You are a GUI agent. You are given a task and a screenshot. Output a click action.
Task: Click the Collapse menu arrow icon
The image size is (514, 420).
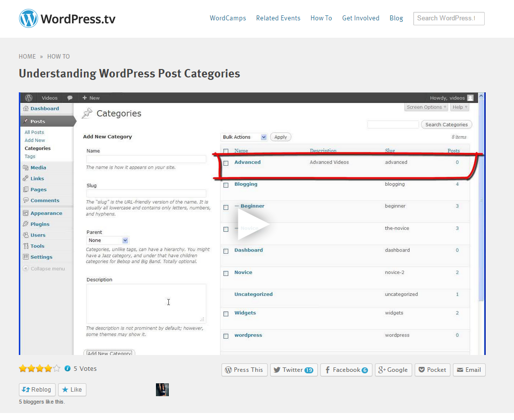pos(25,268)
